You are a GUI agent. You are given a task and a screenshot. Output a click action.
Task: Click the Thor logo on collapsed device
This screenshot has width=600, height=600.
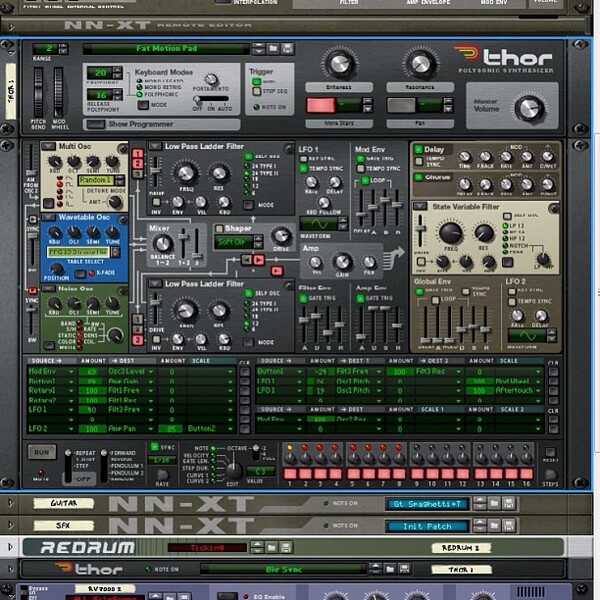pos(89,569)
